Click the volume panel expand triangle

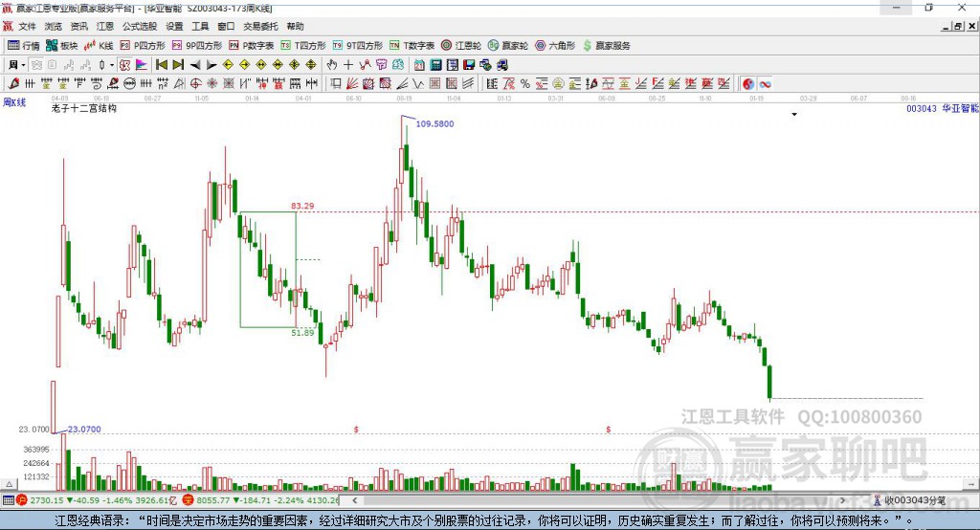pos(9,484)
